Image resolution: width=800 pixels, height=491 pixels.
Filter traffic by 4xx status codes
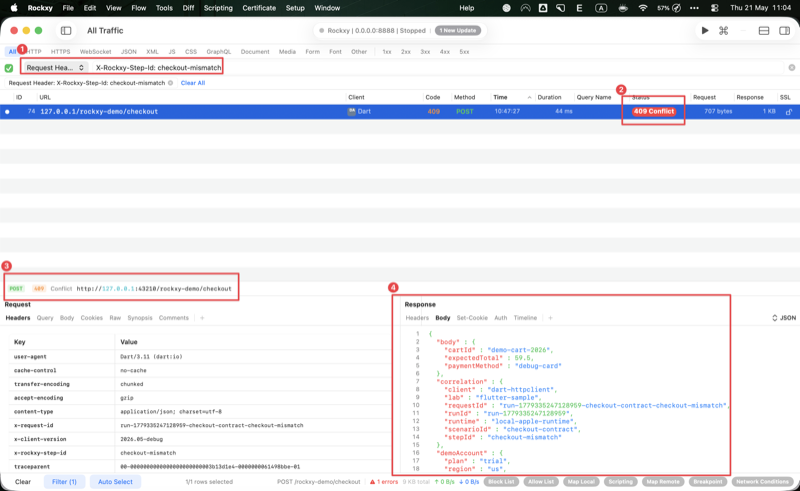click(x=445, y=52)
